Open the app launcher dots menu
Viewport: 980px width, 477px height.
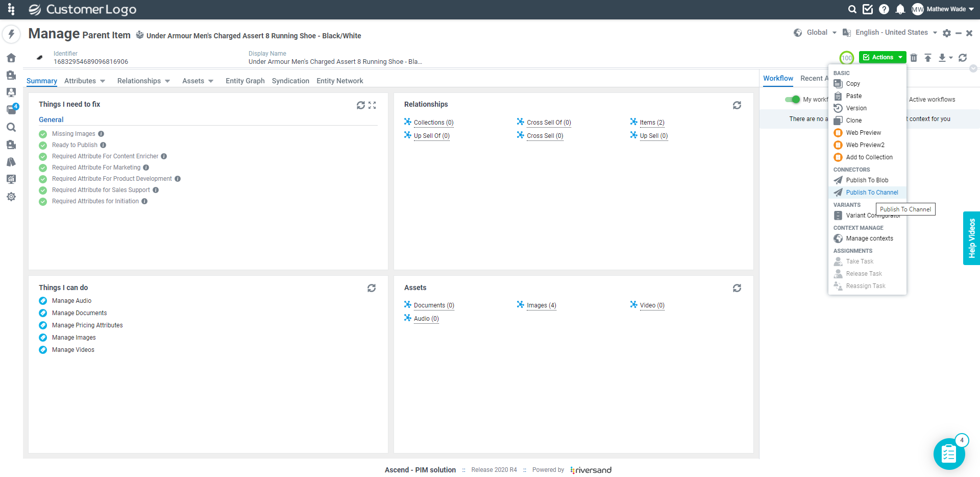(11, 9)
